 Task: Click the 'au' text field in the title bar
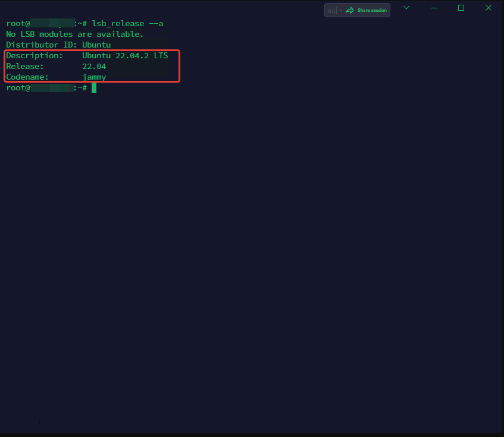click(331, 10)
